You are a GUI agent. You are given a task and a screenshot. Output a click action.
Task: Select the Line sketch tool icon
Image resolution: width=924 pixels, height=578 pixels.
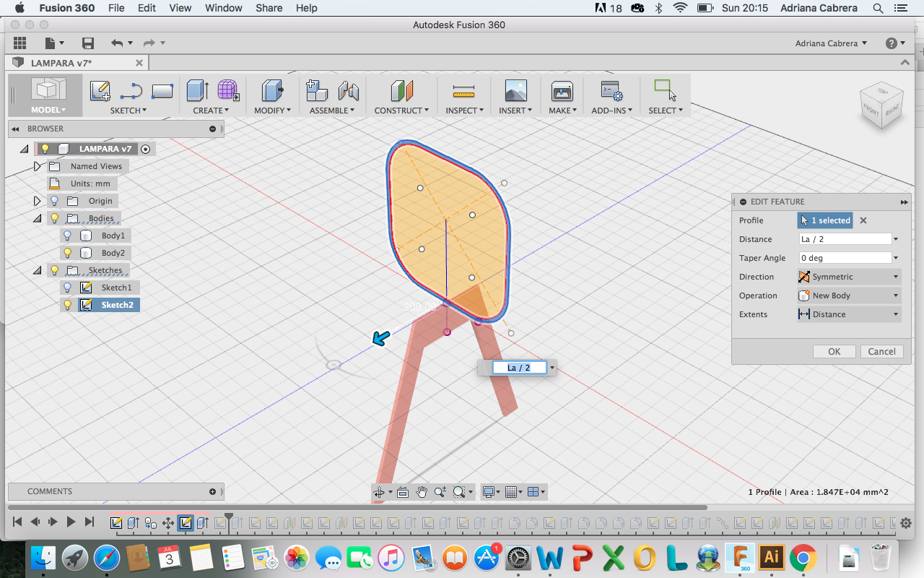(x=131, y=91)
